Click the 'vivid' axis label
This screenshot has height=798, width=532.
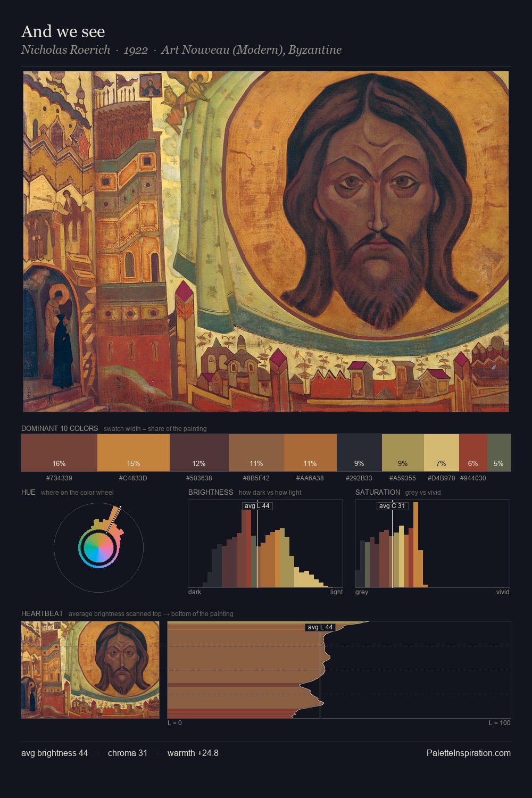pos(503,592)
